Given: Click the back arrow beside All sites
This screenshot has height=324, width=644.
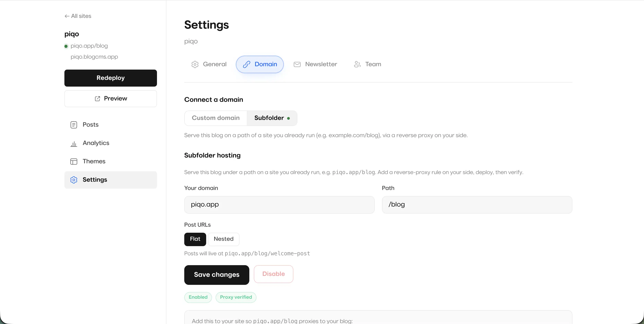Looking at the screenshot, I should click(x=67, y=16).
